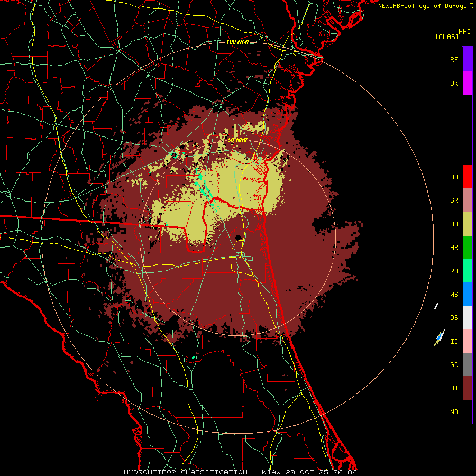Click the "GR" legend label
476x476 pixels.
pos(454,200)
